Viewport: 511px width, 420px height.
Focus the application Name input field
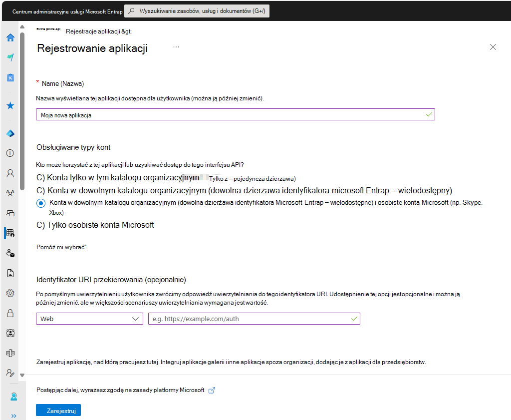coord(236,114)
